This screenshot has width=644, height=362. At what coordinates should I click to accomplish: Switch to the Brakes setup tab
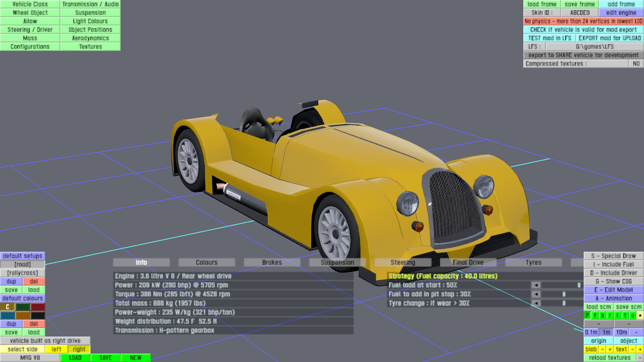[272, 263]
